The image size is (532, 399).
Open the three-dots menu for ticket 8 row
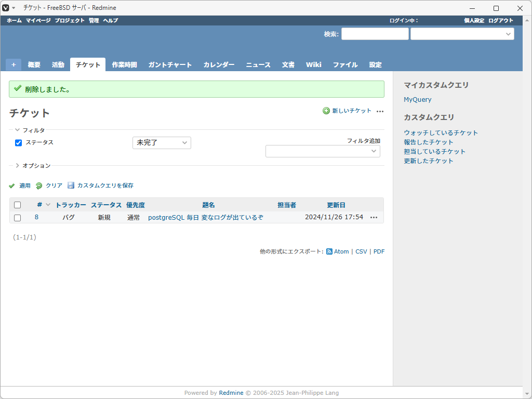(374, 218)
